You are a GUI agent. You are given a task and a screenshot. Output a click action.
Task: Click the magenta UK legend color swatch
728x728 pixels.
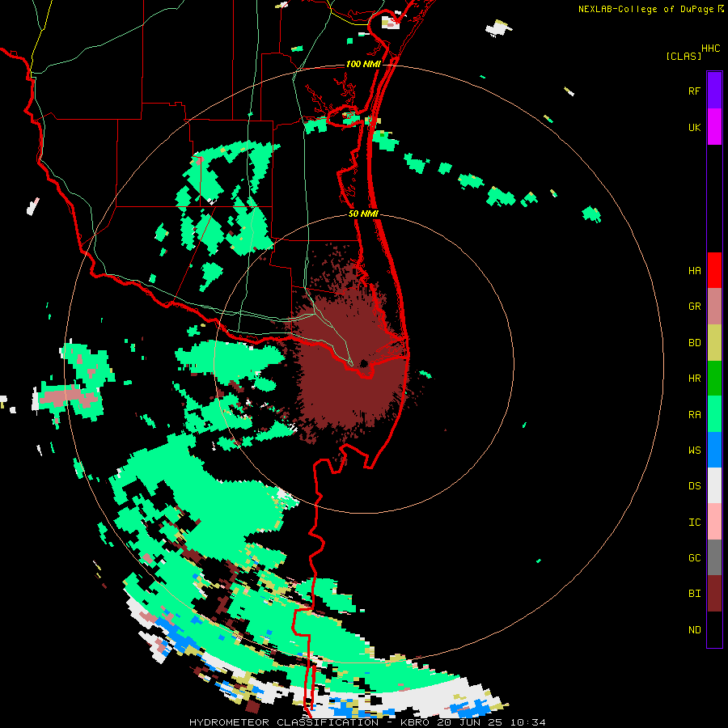point(714,127)
